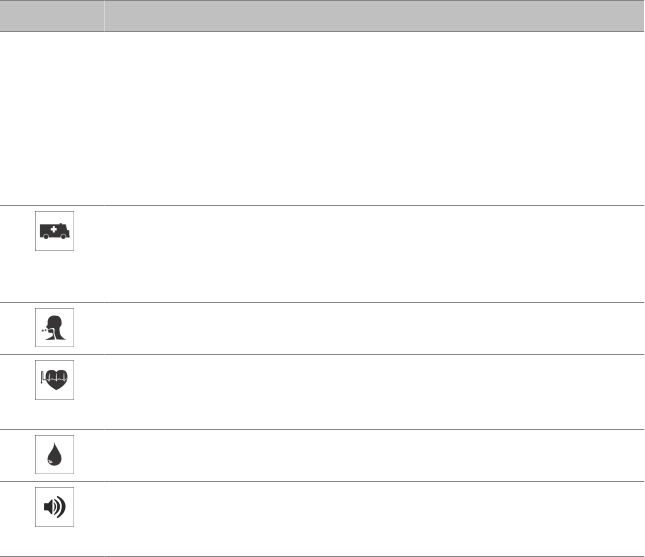Click the ambulance icon
The height and width of the screenshot is (557, 645).
coord(54,230)
